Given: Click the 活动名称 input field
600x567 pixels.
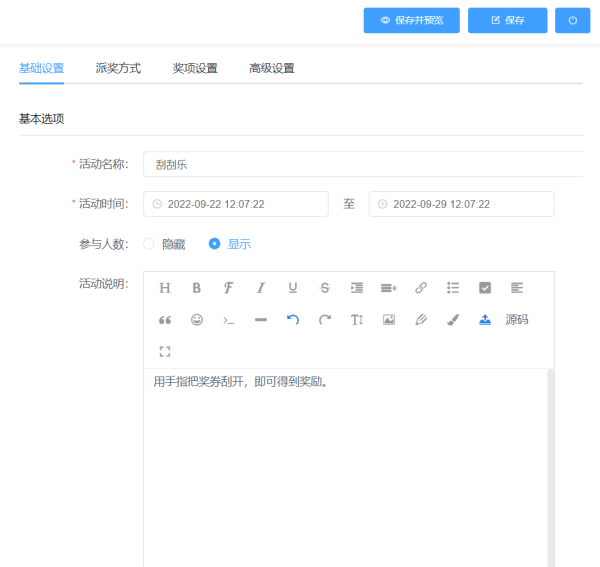Looking at the screenshot, I should [363, 164].
